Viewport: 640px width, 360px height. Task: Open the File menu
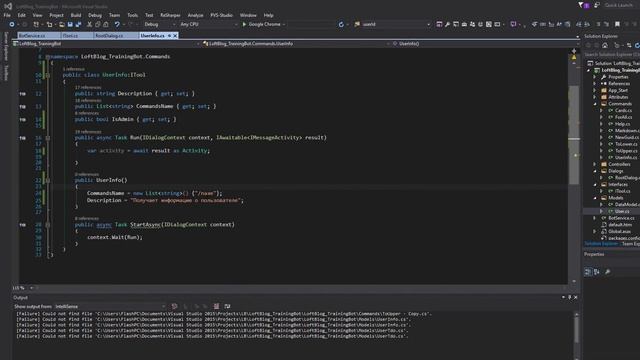tap(7, 15)
